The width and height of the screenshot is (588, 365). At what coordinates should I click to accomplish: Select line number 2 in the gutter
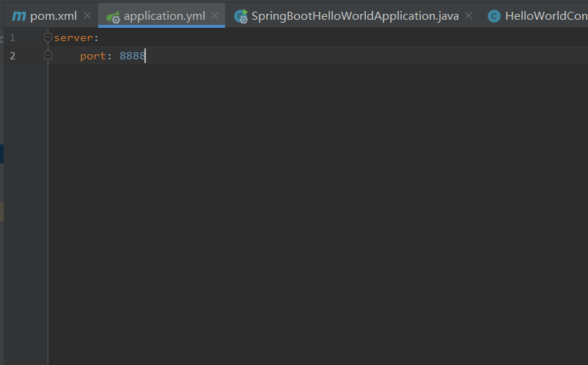(12, 56)
